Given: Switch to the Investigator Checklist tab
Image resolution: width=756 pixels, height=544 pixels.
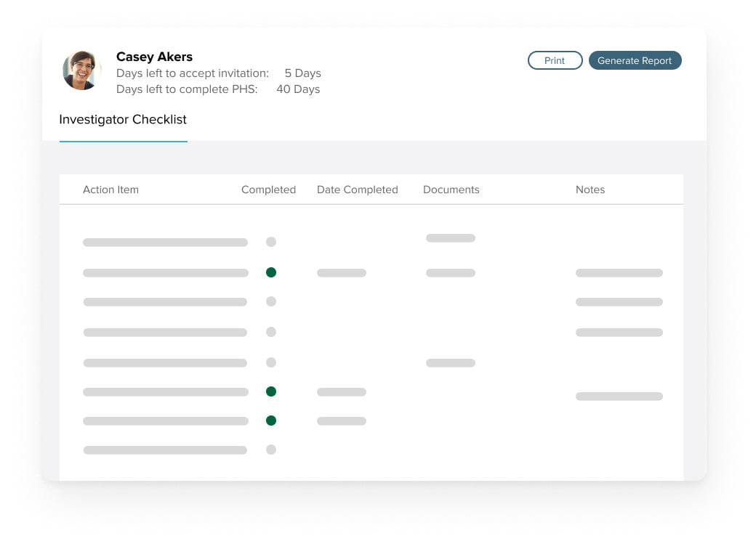Looking at the screenshot, I should pyautogui.click(x=122, y=119).
